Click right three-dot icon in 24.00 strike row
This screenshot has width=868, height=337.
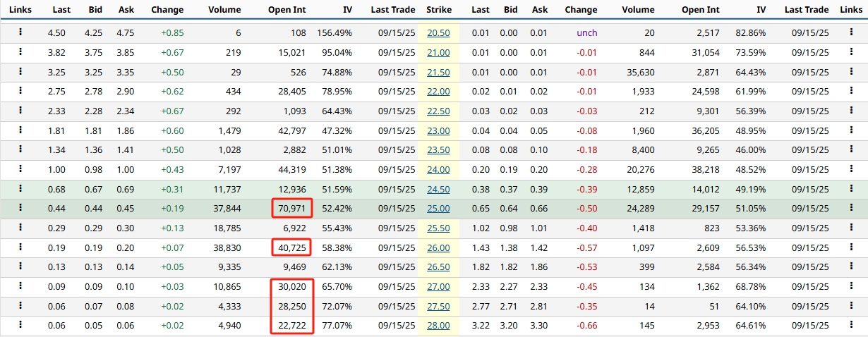[x=850, y=169]
